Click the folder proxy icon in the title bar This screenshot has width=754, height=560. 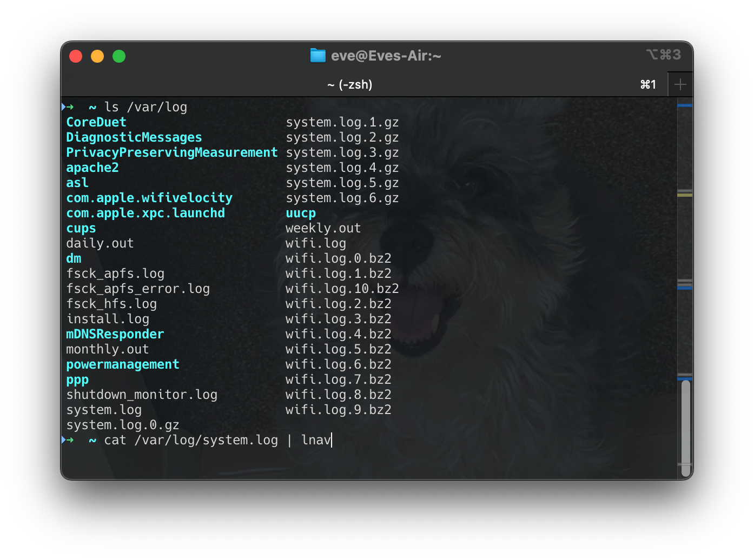tap(318, 55)
